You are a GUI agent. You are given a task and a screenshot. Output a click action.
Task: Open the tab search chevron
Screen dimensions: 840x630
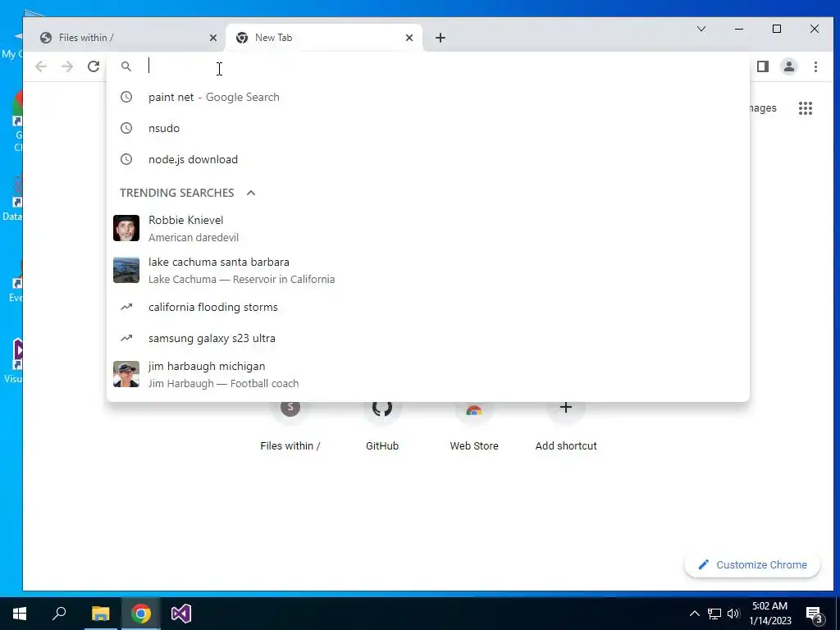(701, 29)
